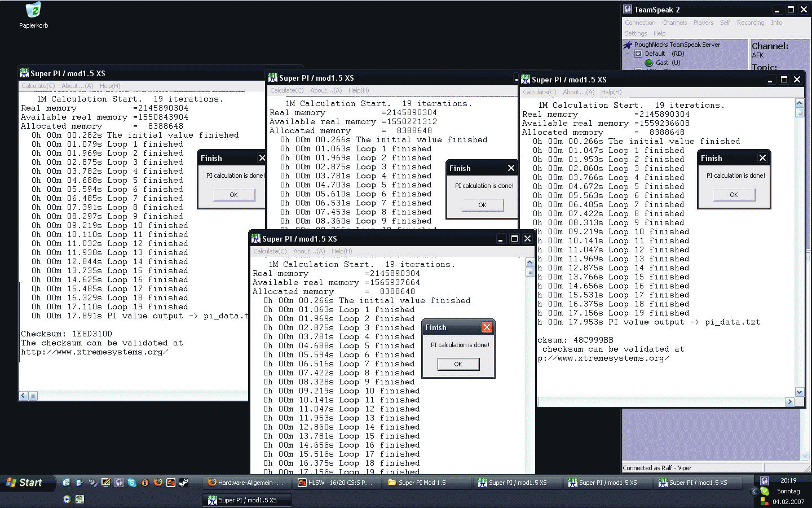The height and width of the screenshot is (508, 812).
Task: Launch Firefox from the quick launch bar
Action: pos(158,483)
